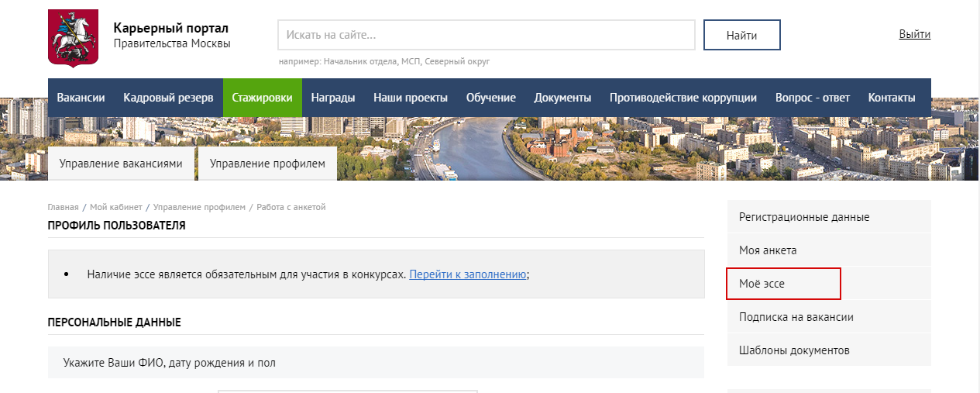The image size is (980, 393).
Task: Switch to Управление профилем tab
Action: pos(267,164)
